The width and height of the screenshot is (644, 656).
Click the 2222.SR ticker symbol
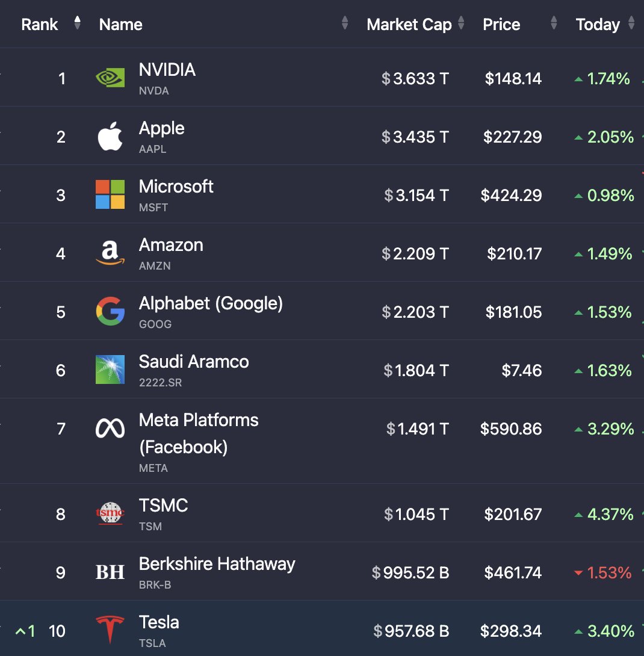(160, 382)
